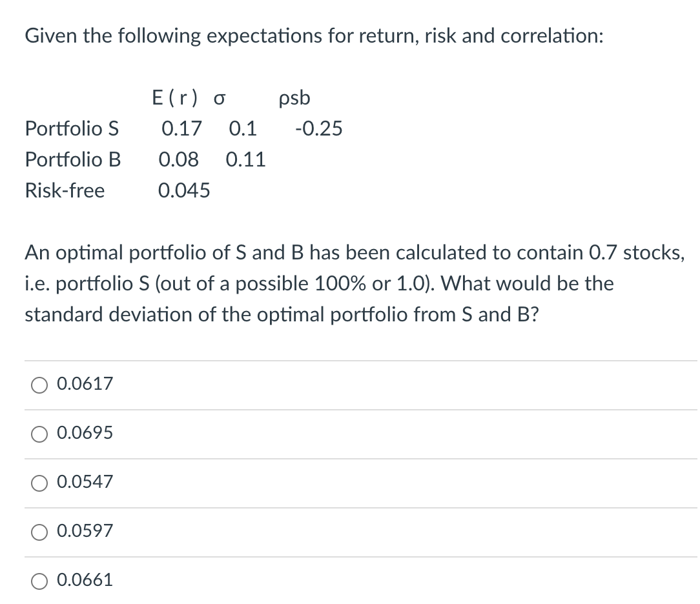The width and height of the screenshot is (700, 604).
Task: Click the 0.0695 answer label text
Action: click(x=84, y=434)
